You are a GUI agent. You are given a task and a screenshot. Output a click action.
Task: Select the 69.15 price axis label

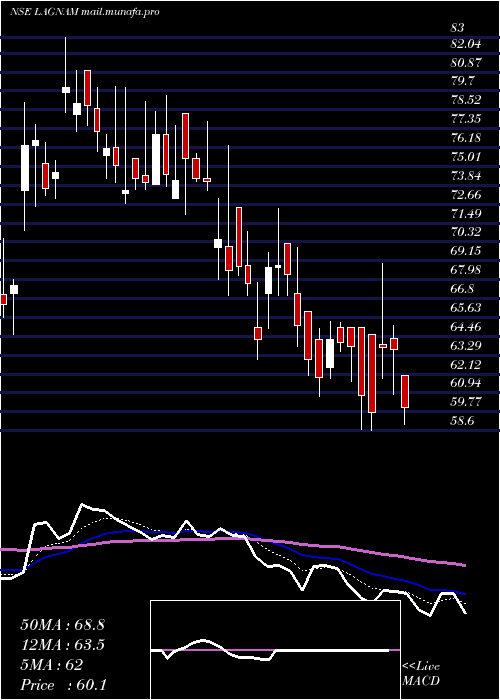tap(466, 251)
